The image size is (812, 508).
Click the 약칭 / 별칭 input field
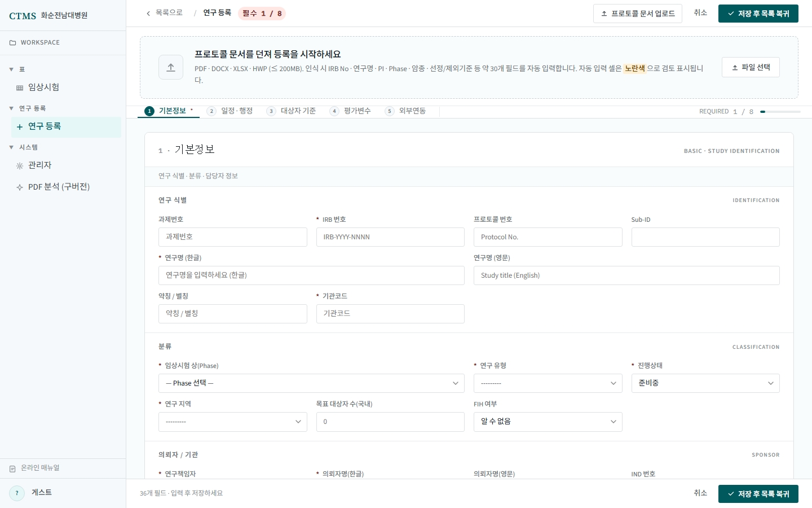(x=233, y=314)
